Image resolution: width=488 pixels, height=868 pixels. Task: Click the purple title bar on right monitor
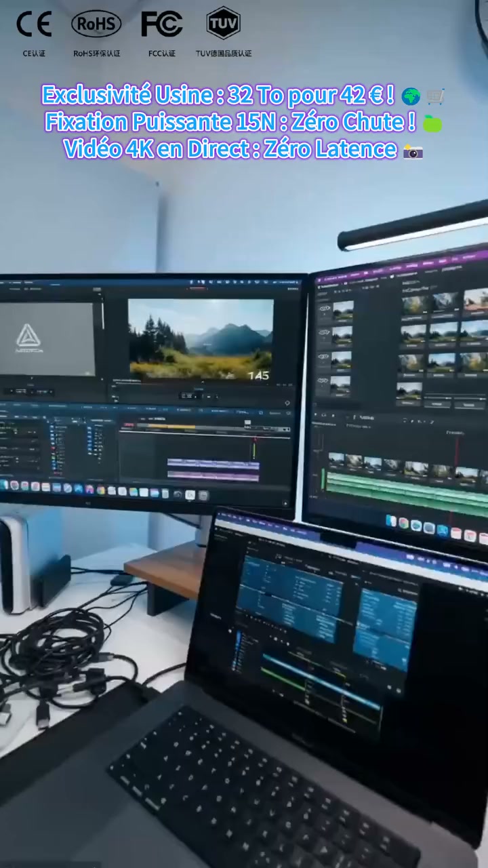401,265
